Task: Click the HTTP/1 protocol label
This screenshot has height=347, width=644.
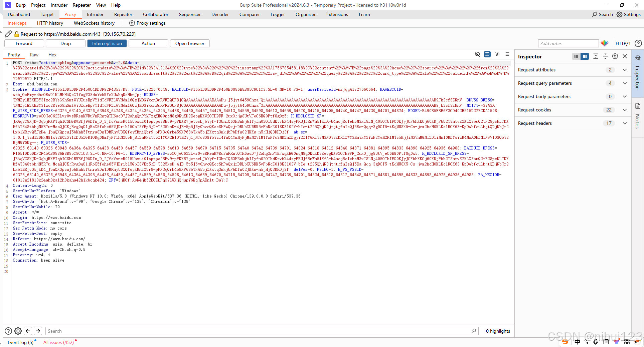Action: pos(623,43)
